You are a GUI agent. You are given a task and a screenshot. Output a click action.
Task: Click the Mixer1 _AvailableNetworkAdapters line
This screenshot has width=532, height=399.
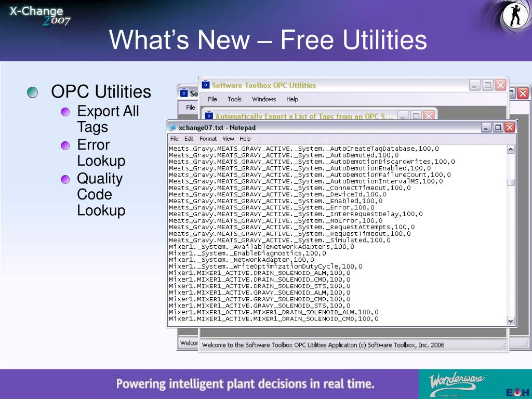(x=261, y=247)
